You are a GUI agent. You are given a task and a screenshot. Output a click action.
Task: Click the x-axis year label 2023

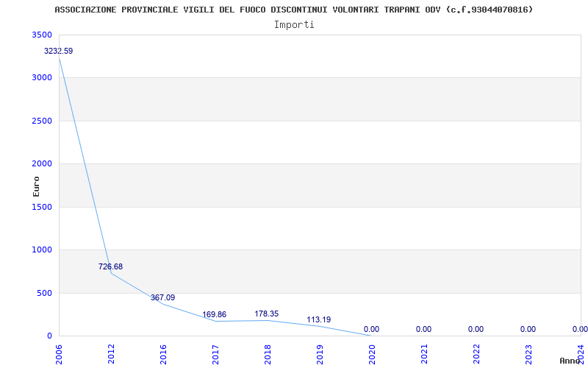point(528,354)
